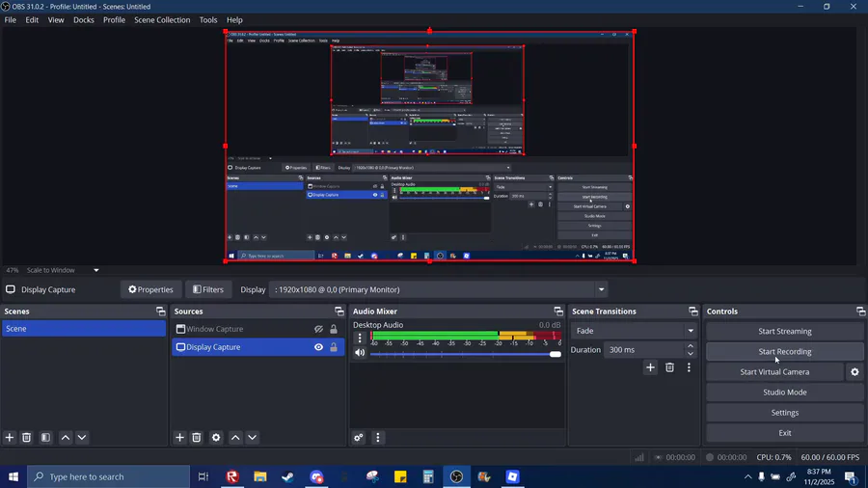Increase transition duration stepper up arrow

(691, 346)
